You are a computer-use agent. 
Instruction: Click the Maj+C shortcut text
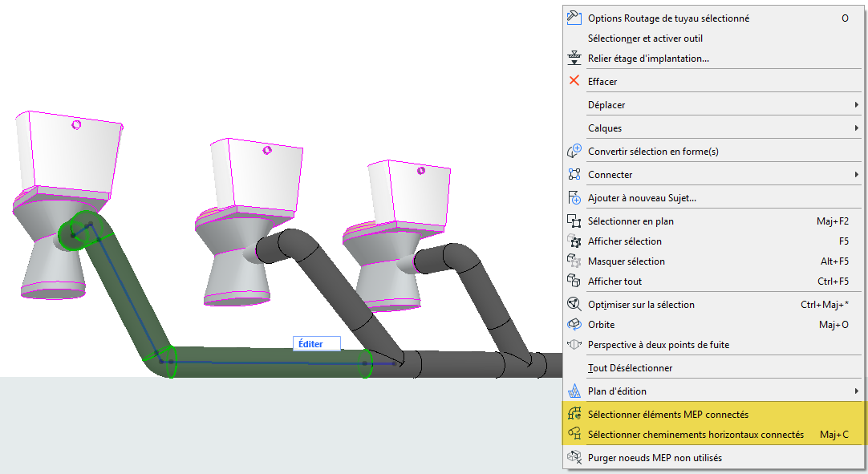coord(834,435)
